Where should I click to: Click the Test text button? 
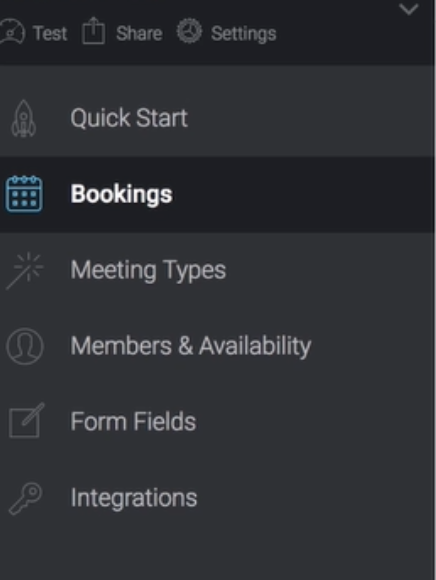pyautogui.click(x=50, y=34)
